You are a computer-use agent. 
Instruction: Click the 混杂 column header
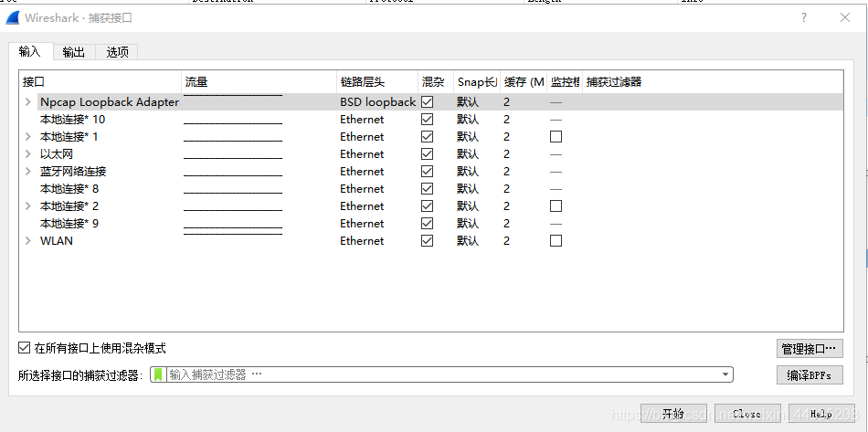click(x=436, y=82)
